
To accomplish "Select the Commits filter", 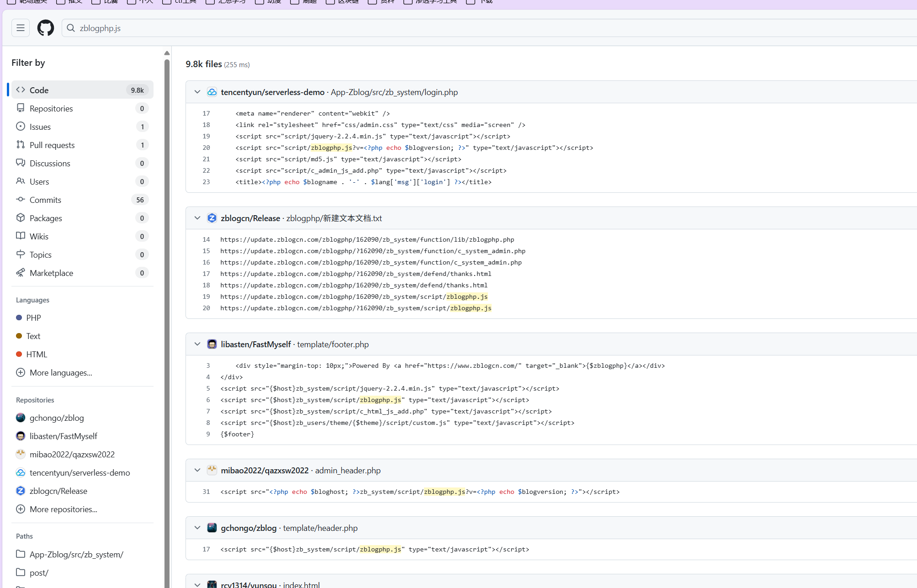I will point(45,200).
